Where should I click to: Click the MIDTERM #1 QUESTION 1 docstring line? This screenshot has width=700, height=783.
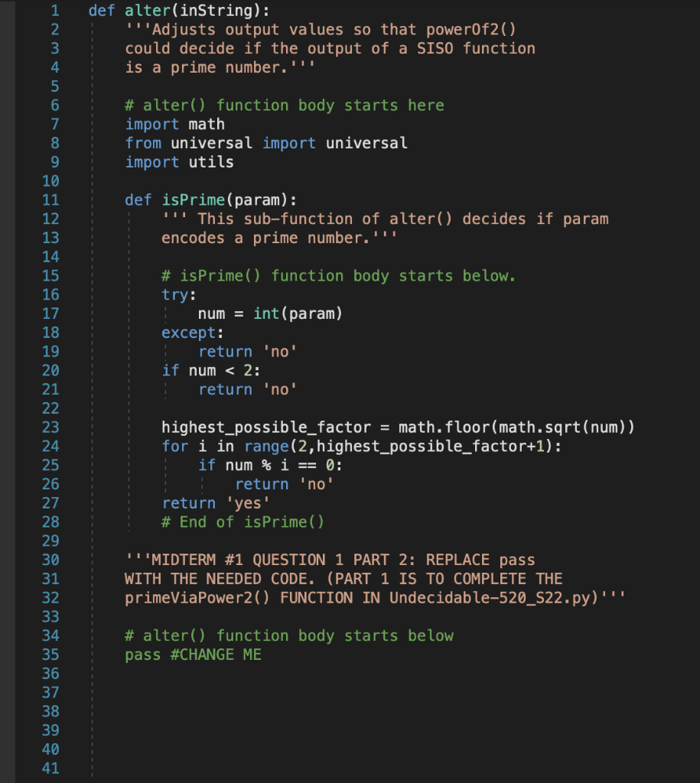pos(330,560)
